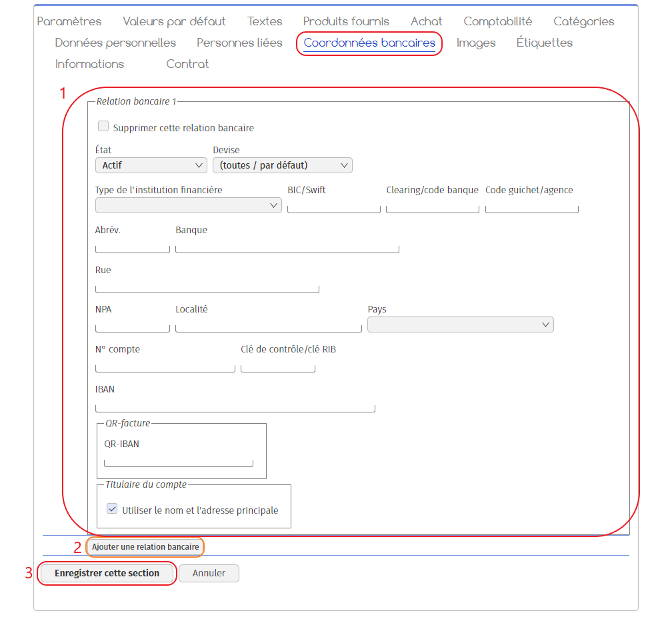
Task: Focus the N° compte input
Action: tap(165, 366)
